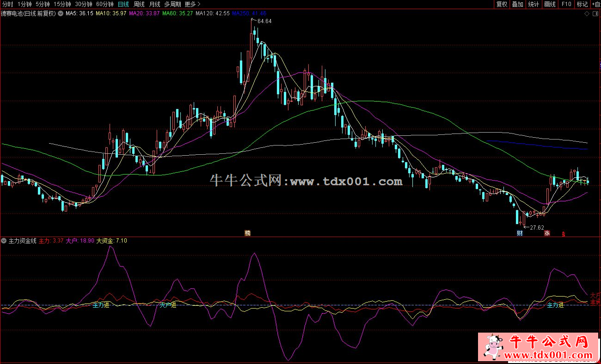
Task: Open 主力资金线 indicator dropdown arrow
Action: [4, 241]
